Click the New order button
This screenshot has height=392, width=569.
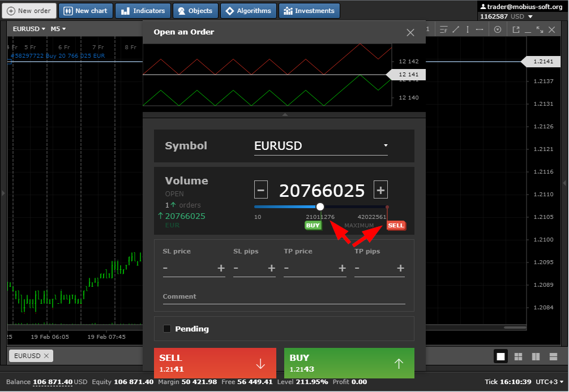tap(29, 11)
